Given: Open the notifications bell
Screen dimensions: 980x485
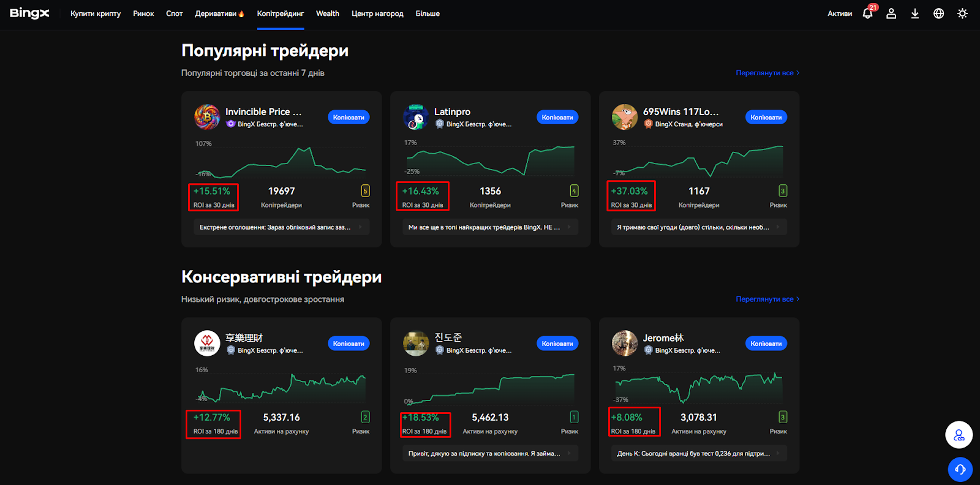Looking at the screenshot, I should [x=868, y=13].
